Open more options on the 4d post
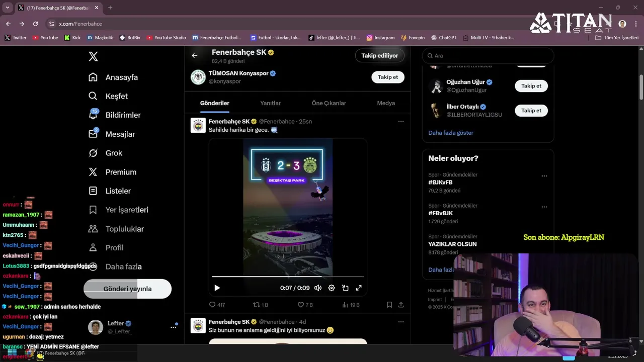Image resolution: width=644 pixels, height=362 pixels. pyautogui.click(x=401, y=322)
